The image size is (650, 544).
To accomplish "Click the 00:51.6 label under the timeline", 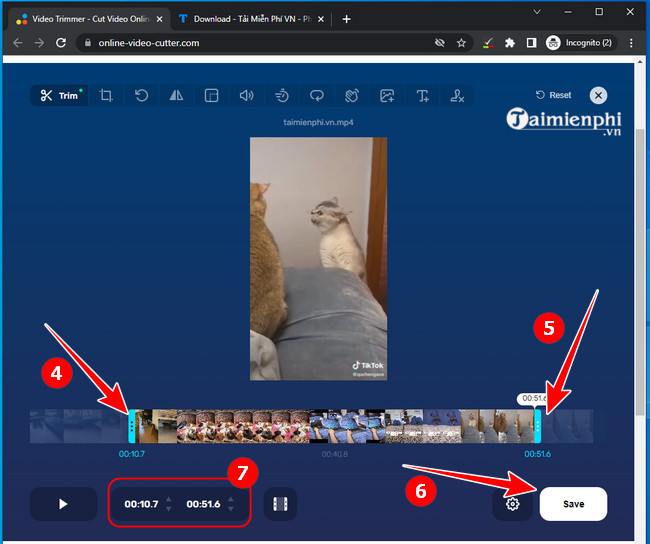I will [x=538, y=454].
